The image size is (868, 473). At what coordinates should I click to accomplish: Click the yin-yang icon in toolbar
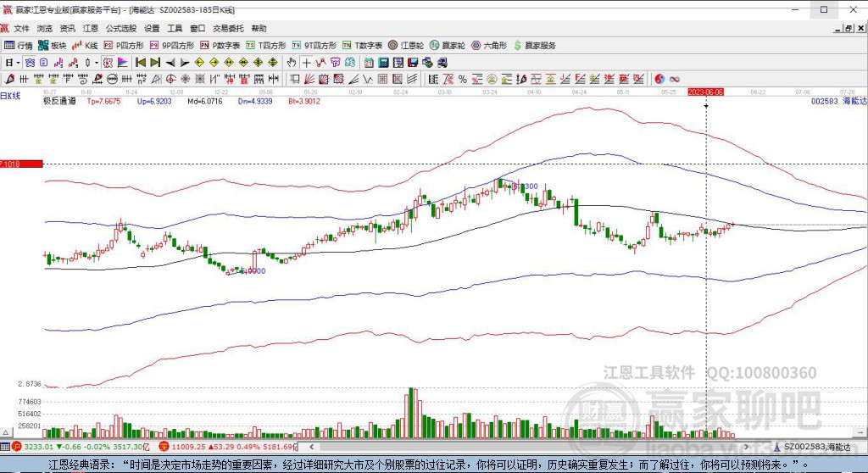(x=659, y=79)
